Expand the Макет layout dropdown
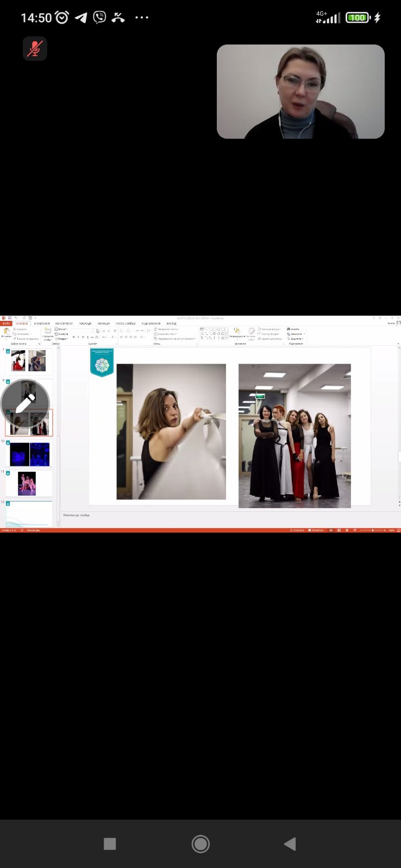Screen dimensions: 401x868 click(61, 330)
